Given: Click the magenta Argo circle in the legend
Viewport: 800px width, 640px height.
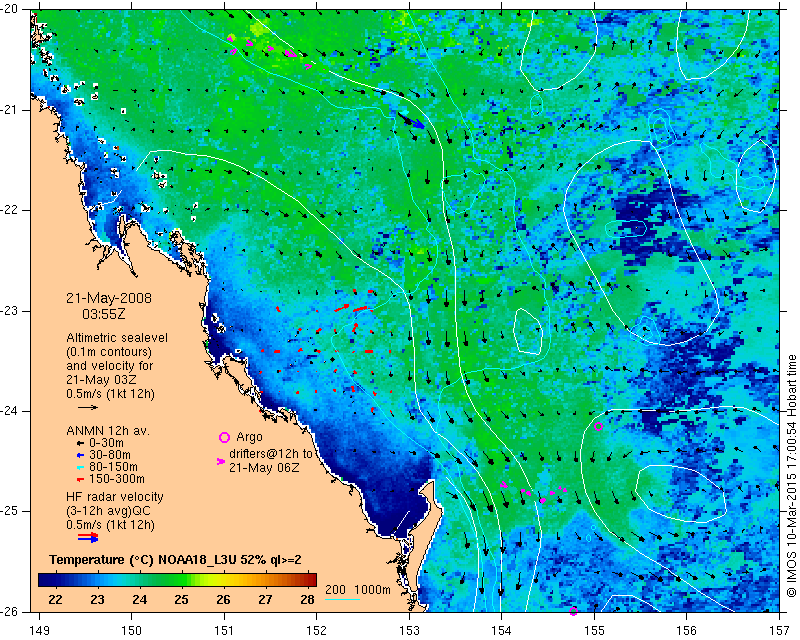Looking at the screenshot, I should (224, 437).
